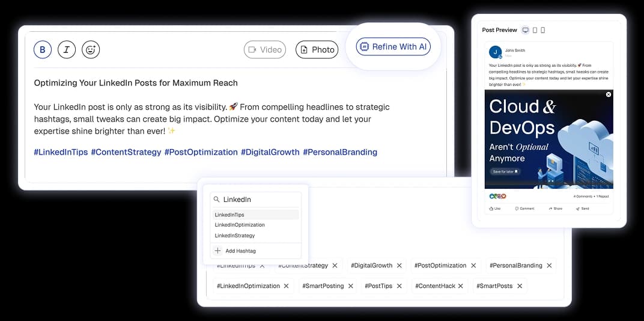Image resolution: width=644 pixels, height=321 pixels.
Task: Click the Photo upload button
Action: coord(317,50)
